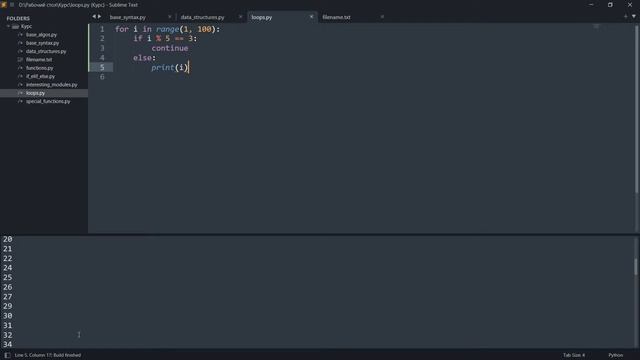Open base_syntax.py in the sidebar
640x360 pixels.
coord(42,43)
